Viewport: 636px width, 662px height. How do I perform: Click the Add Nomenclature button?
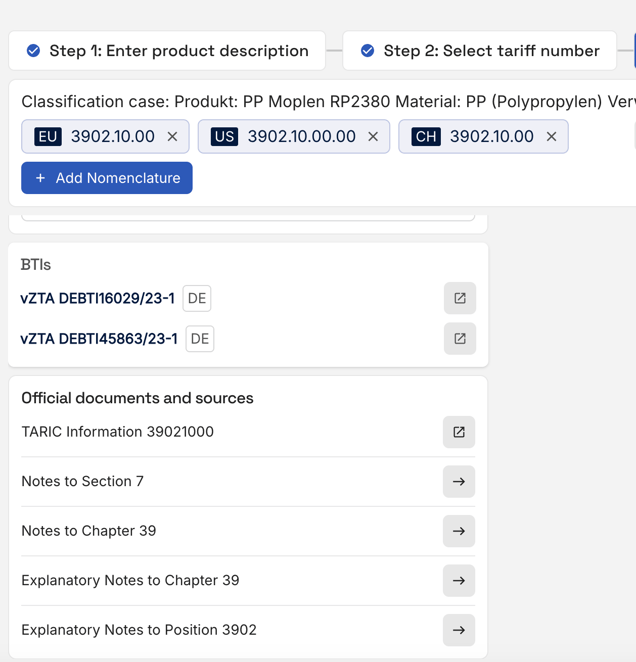[x=107, y=178]
